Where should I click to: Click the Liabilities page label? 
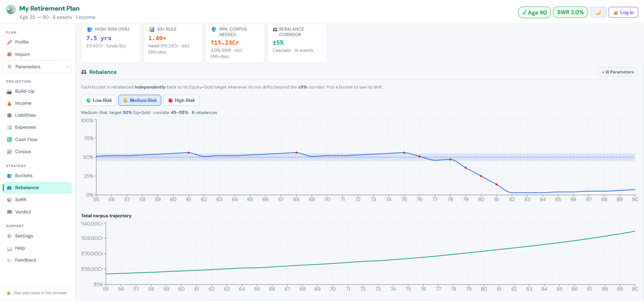click(x=25, y=115)
